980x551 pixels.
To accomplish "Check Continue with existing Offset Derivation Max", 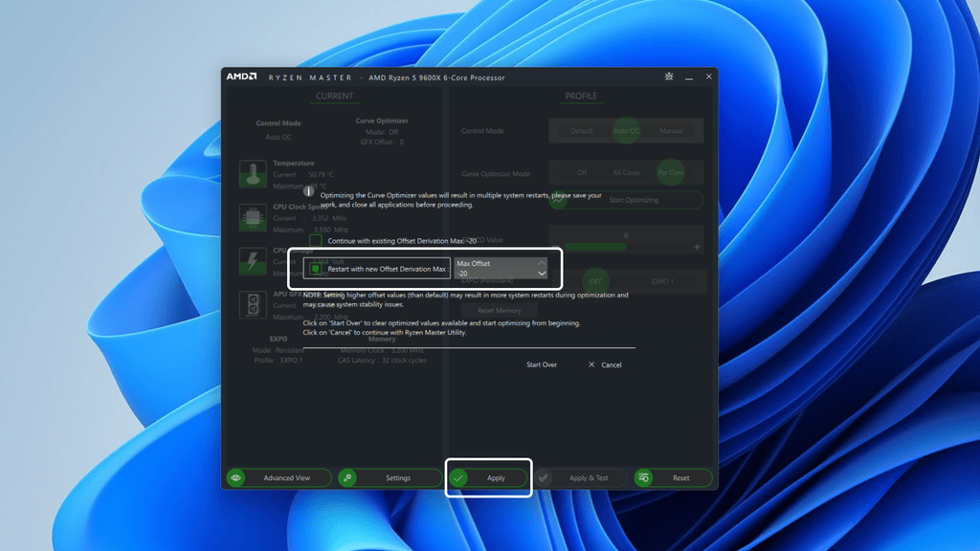I will 314,240.
